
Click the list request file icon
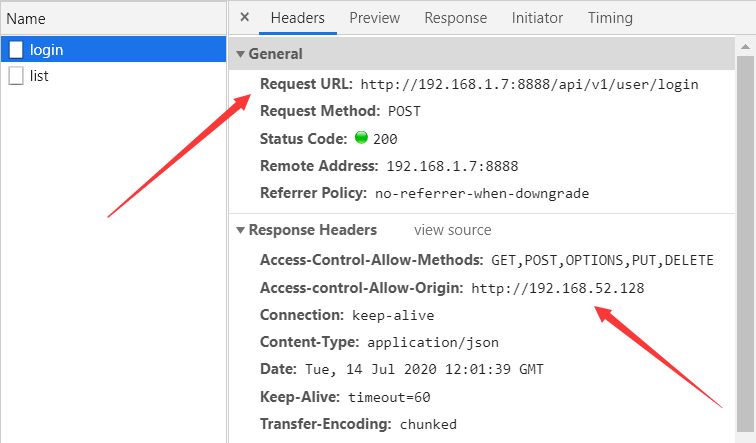coord(16,76)
